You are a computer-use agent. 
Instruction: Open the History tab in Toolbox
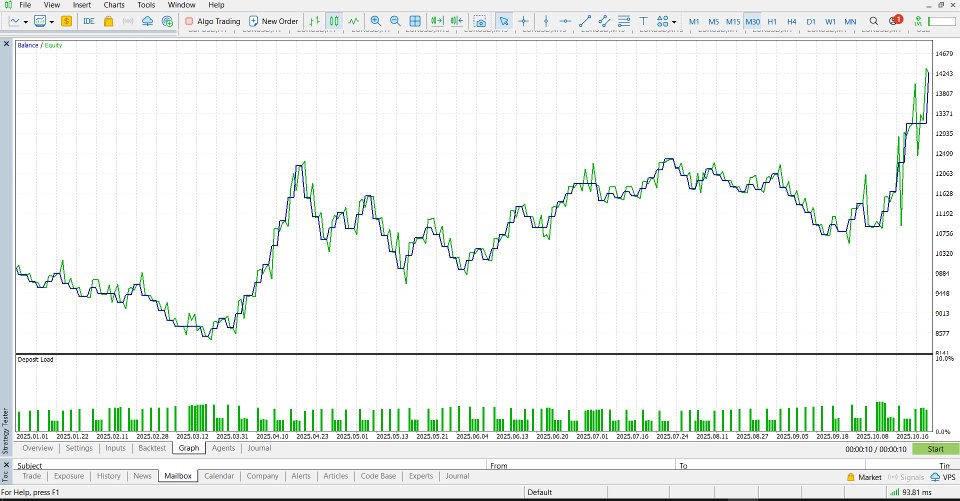(108, 476)
